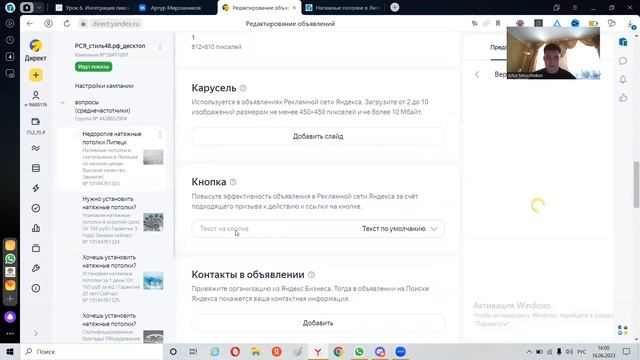Switch to the Натяжные потолки в Липецке tab

point(343,7)
